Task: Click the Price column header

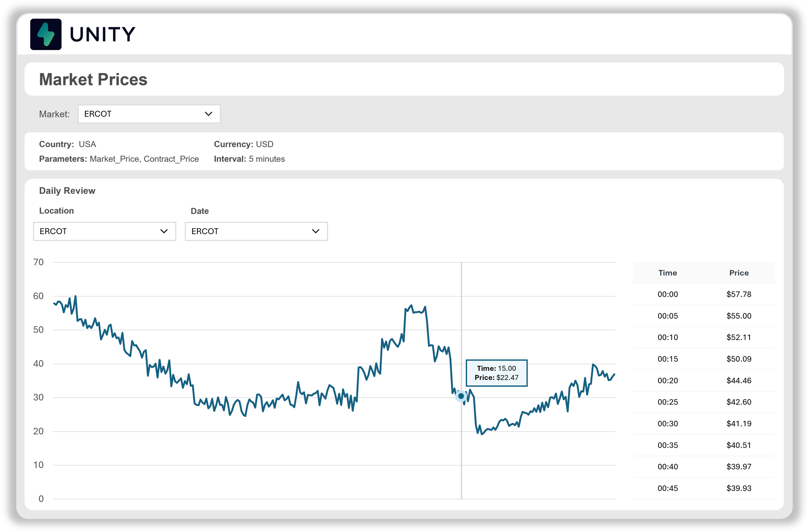Action: (739, 273)
